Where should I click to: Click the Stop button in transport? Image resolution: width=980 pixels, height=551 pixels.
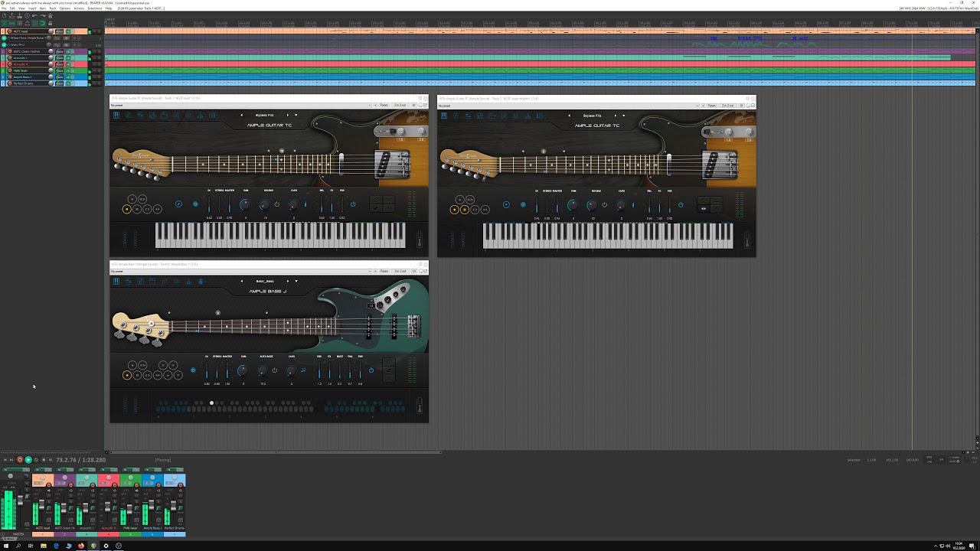pos(44,460)
